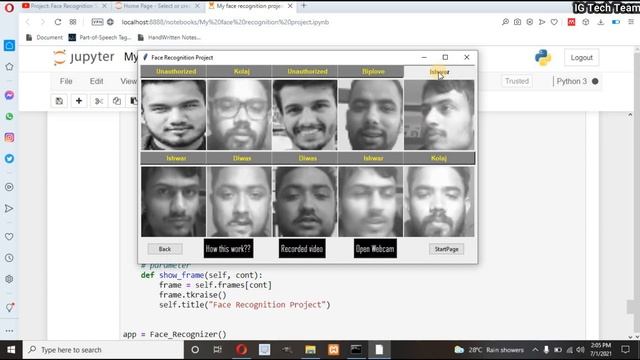This screenshot has height=360, width=640.
Task: Open the Jupyter File menu
Action: pos(66,81)
